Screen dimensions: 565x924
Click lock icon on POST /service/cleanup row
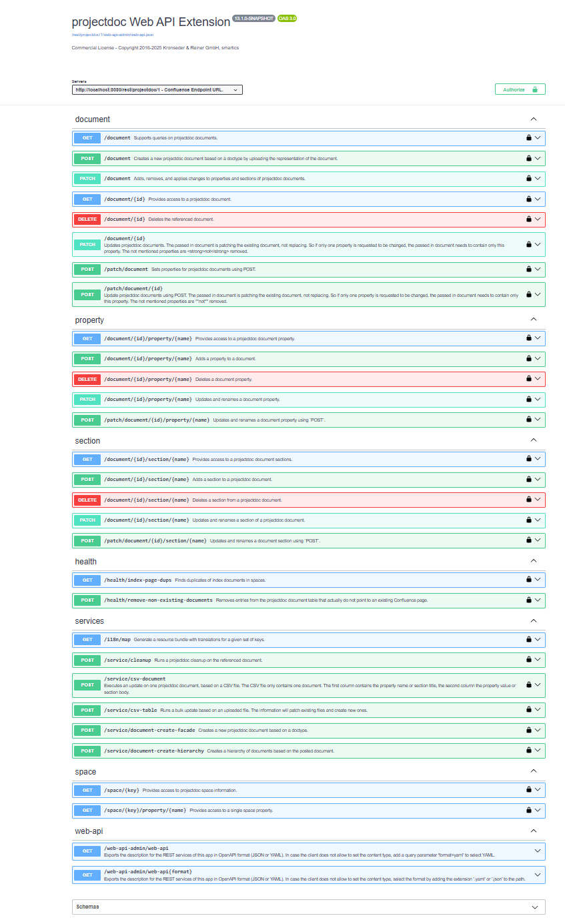click(528, 660)
